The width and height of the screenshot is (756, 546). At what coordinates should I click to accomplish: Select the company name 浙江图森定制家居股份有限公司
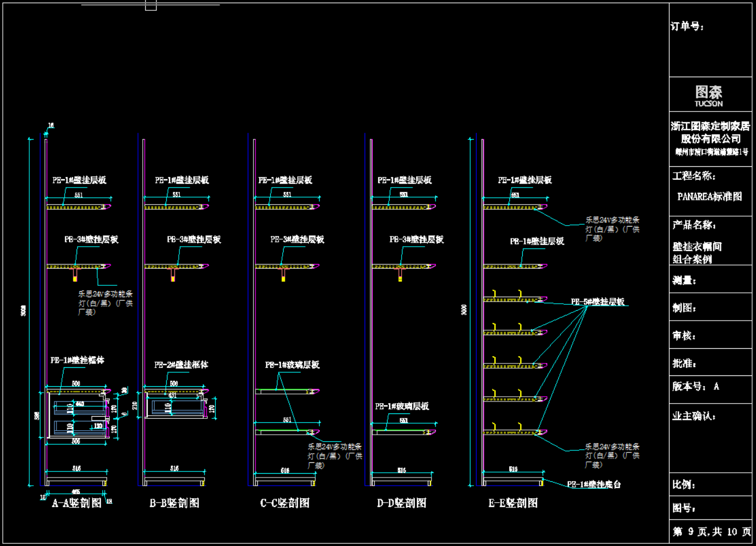[710, 133]
